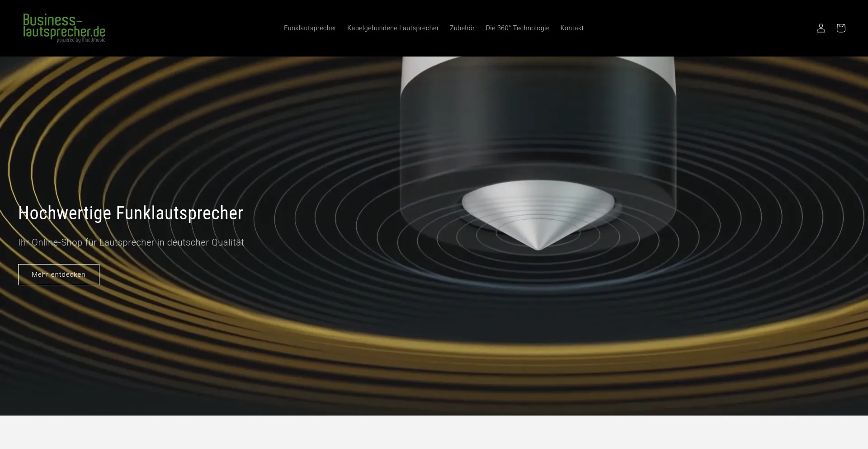Browse wireless speakers via Funklautsprecher link

click(x=310, y=28)
